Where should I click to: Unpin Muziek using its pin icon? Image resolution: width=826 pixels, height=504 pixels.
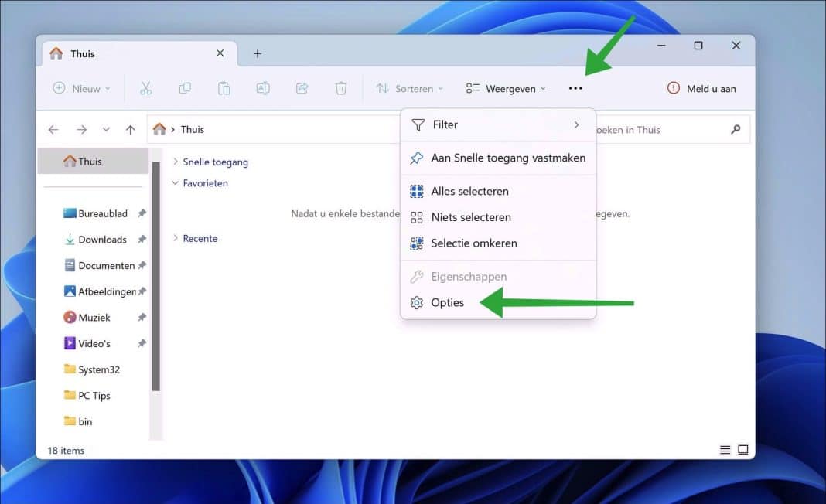142,317
